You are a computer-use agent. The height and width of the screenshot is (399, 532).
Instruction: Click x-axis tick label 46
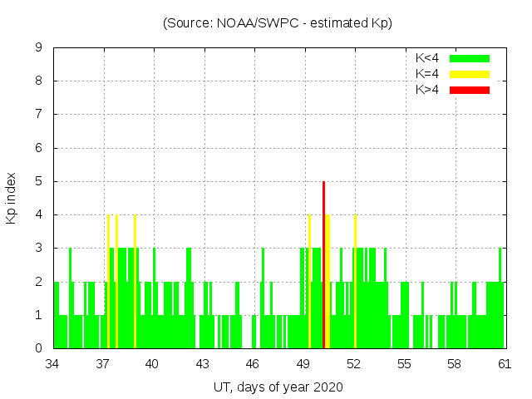(x=254, y=364)
